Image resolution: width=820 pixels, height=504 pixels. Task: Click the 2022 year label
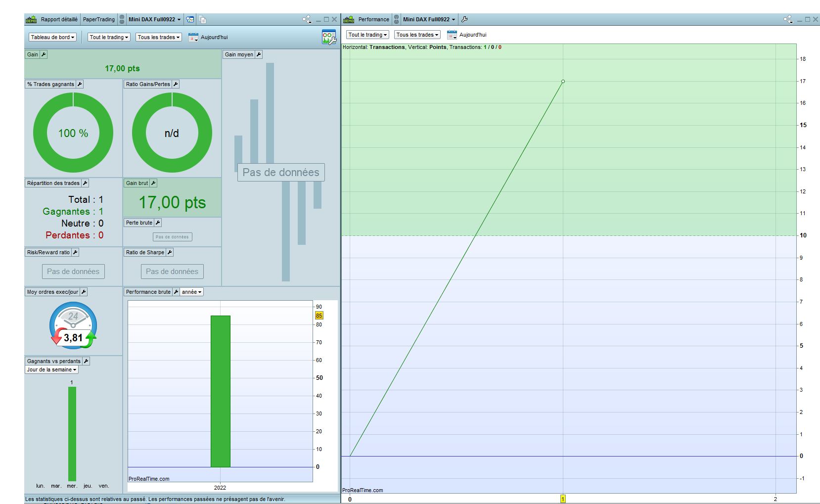click(x=220, y=488)
